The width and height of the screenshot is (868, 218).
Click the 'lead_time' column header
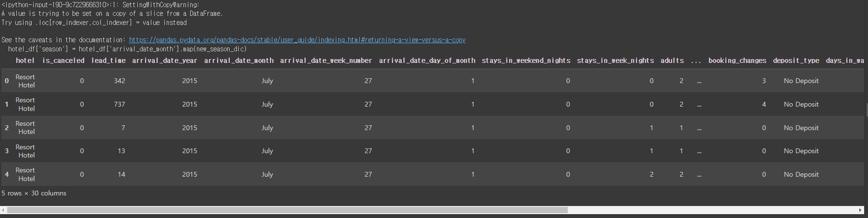tap(109, 61)
